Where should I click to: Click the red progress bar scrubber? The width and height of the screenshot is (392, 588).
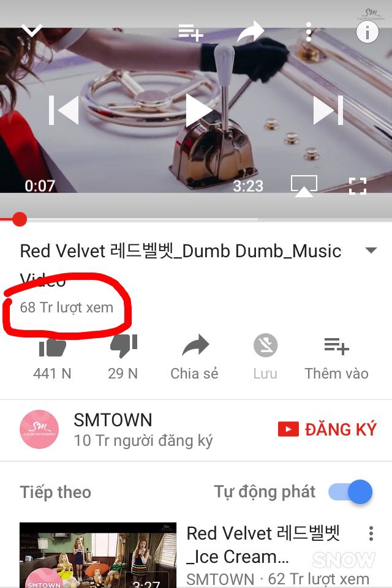coord(19,219)
